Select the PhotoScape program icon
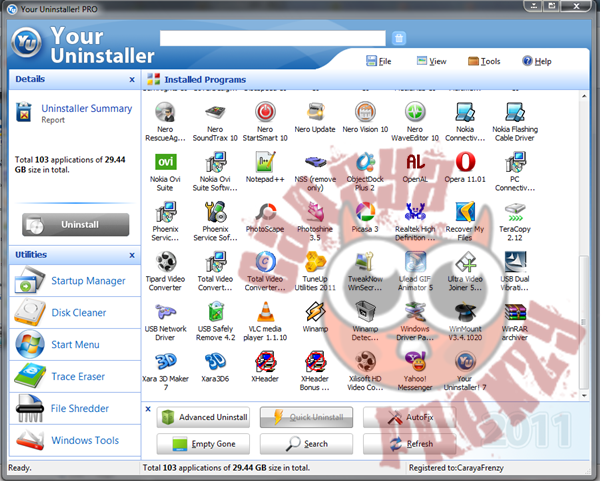Viewport: 602px width, 487px height. pyautogui.click(x=265, y=212)
